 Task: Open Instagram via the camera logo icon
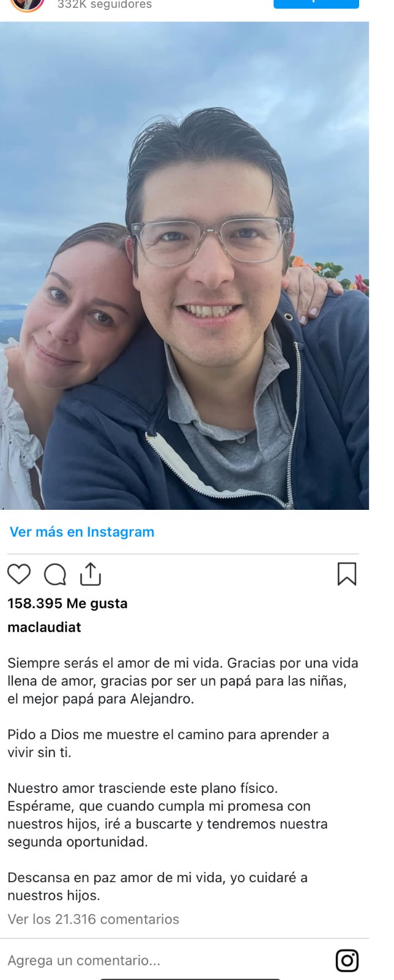(347, 960)
